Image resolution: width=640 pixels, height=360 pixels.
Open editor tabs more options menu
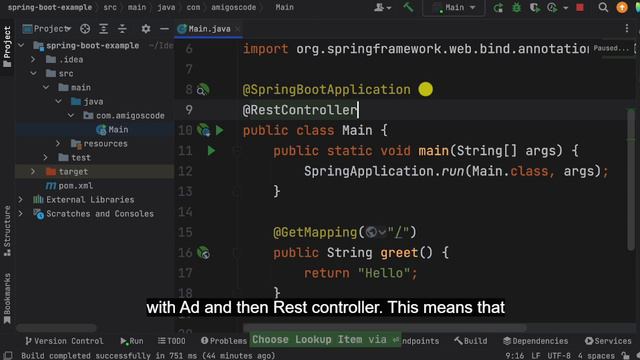point(627,29)
